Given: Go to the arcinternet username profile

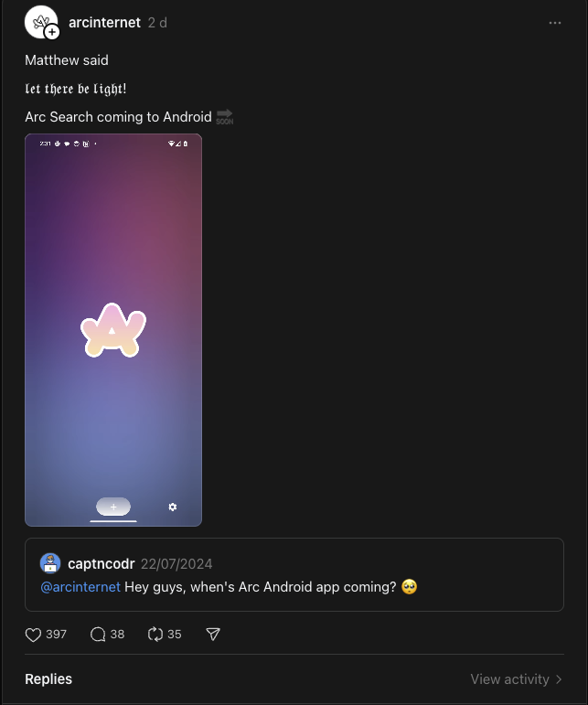Looking at the screenshot, I should [x=104, y=23].
